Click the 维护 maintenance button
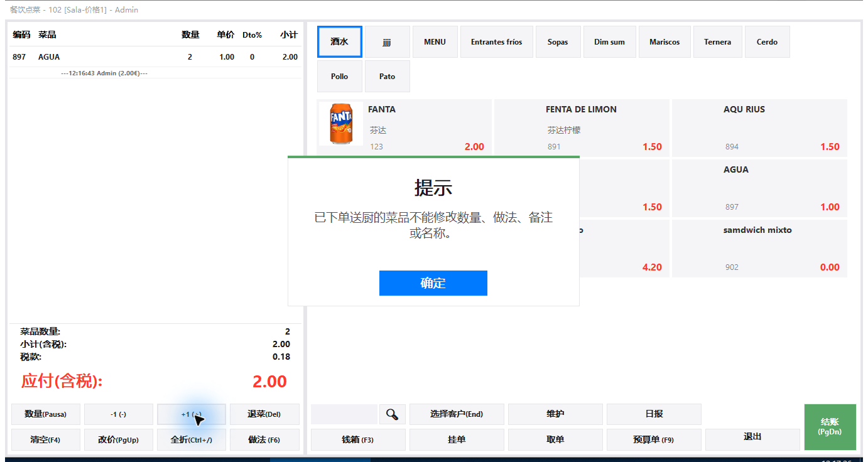Viewport: 868px width, 462px height. (x=555, y=414)
